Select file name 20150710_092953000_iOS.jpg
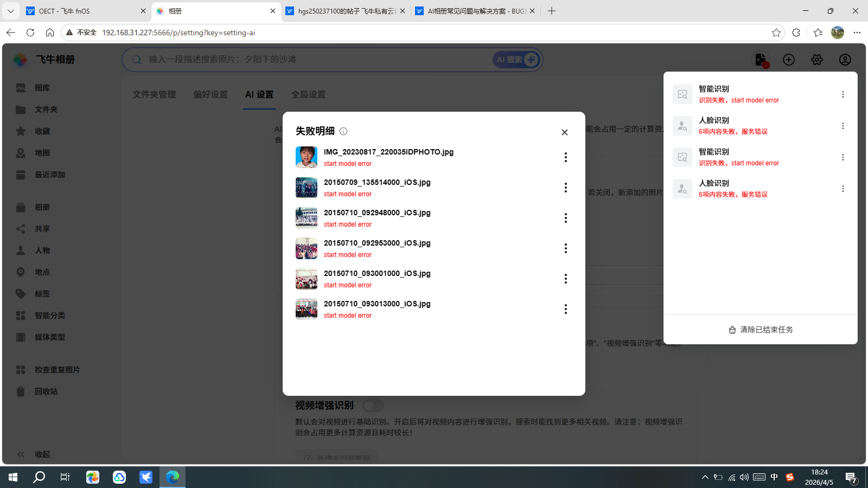 [377, 243]
